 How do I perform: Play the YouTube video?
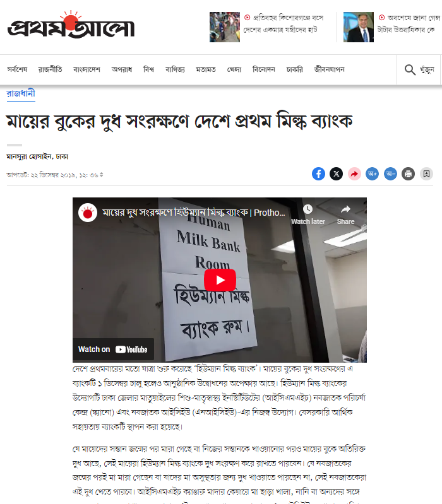pyautogui.click(x=220, y=280)
